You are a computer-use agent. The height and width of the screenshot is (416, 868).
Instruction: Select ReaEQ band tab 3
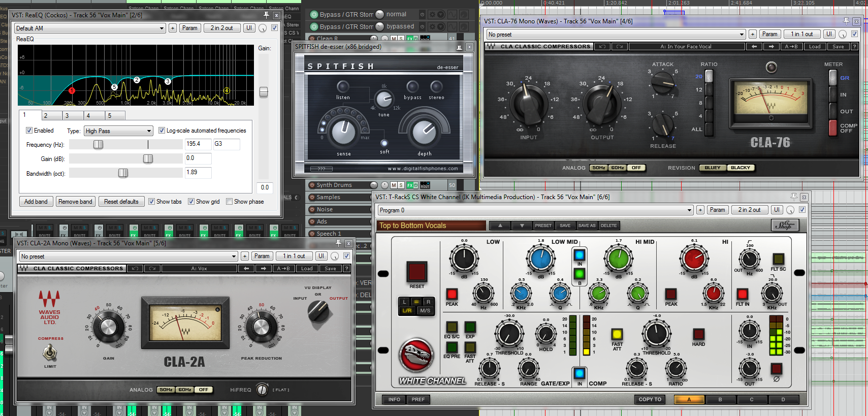(73, 116)
